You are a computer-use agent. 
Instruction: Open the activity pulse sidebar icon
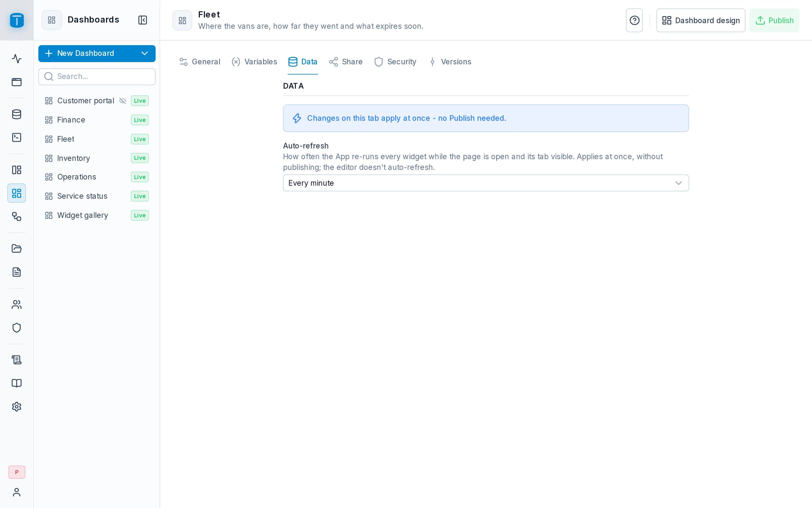tap(16, 59)
